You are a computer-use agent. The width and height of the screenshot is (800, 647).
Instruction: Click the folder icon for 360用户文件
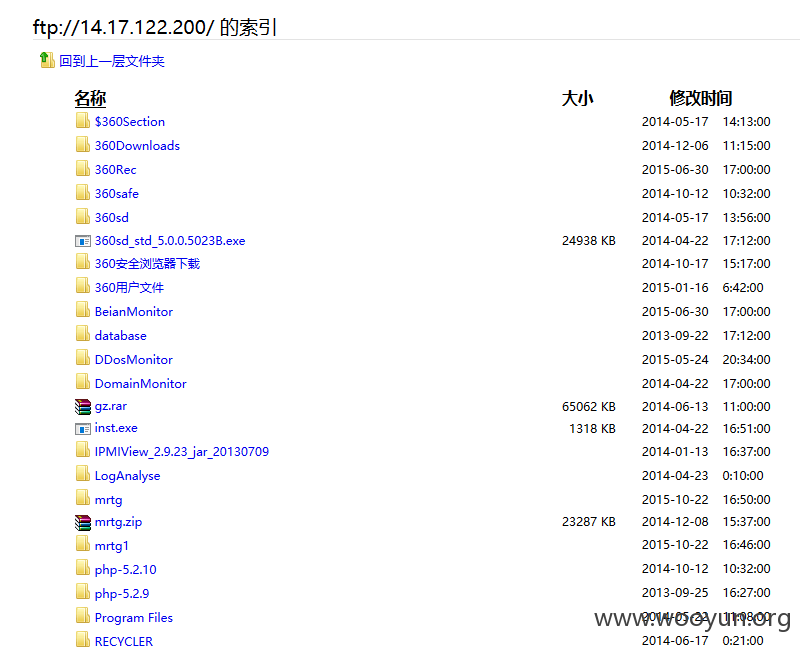tap(83, 286)
